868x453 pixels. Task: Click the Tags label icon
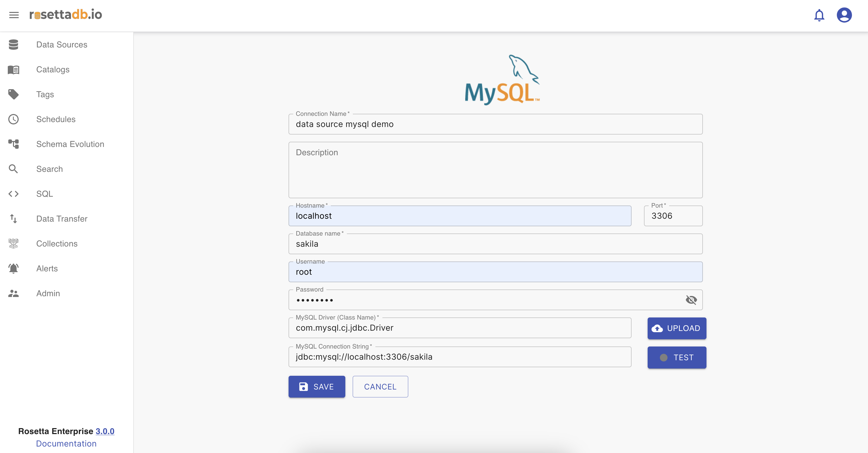(x=13, y=94)
